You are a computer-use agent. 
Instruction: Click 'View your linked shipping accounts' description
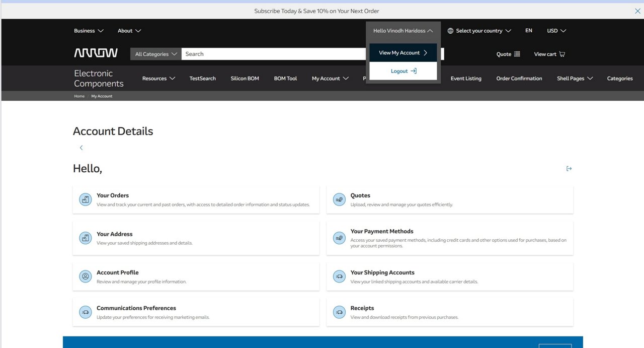pyautogui.click(x=414, y=282)
